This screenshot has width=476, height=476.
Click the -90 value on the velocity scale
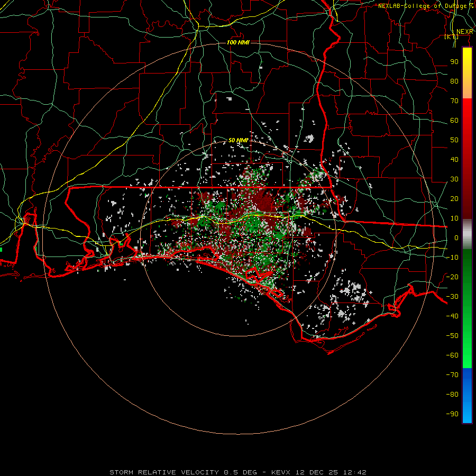click(x=452, y=414)
